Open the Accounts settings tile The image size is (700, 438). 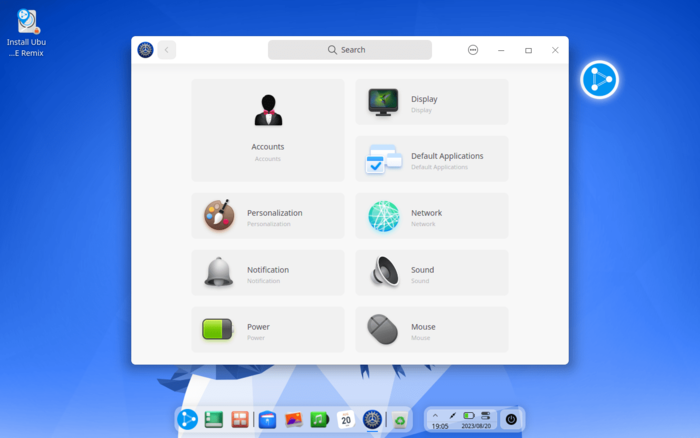click(x=268, y=130)
